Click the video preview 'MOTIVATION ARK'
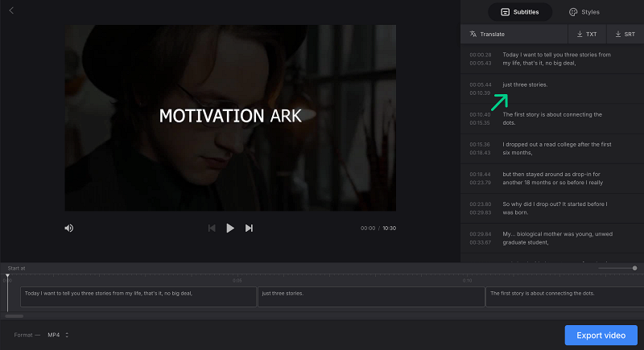Viewport: 644px width, 350px height. click(230, 117)
